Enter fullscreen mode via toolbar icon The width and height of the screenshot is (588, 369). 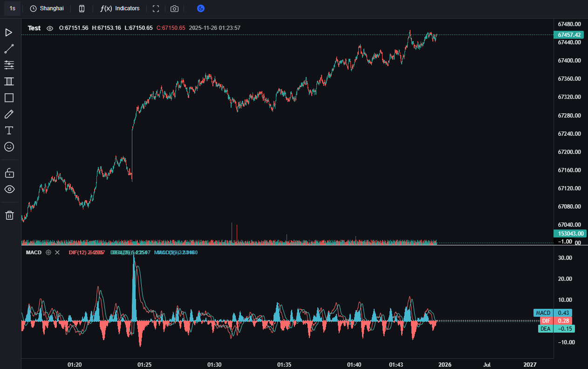[156, 8]
